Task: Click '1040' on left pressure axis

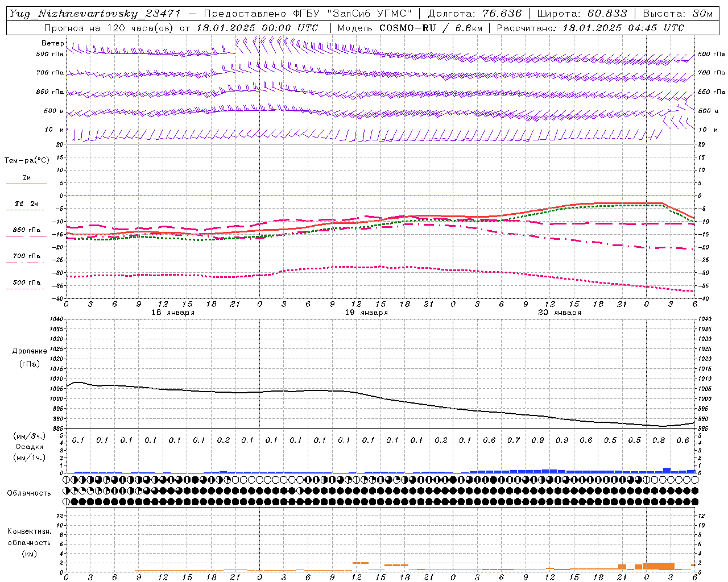Action: (x=57, y=319)
